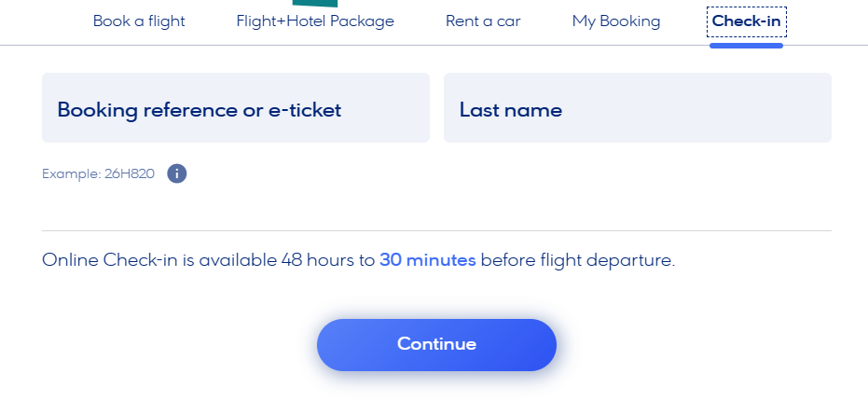Select the active Check-in tab
Screen dimensions: 868x415
tap(746, 21)
